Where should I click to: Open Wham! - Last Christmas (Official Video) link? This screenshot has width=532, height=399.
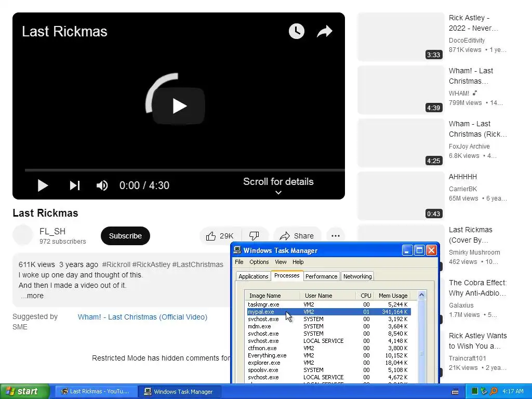142,317
